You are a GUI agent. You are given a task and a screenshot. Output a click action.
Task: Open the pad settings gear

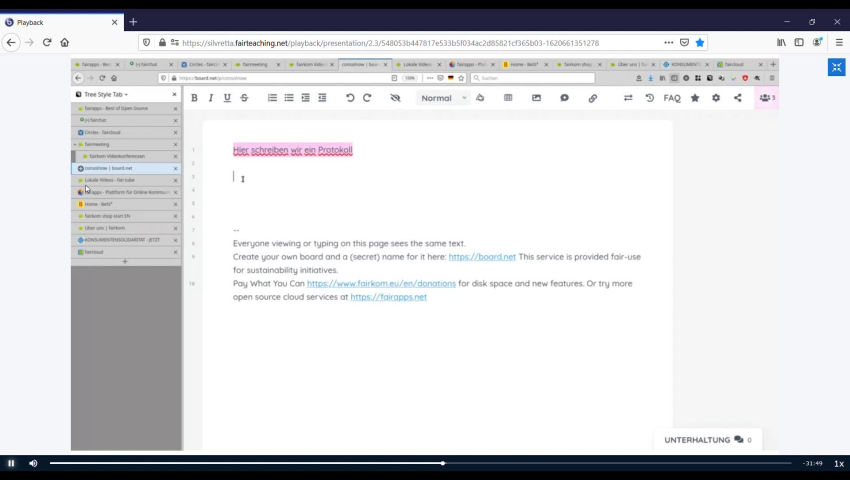(716, 98)
